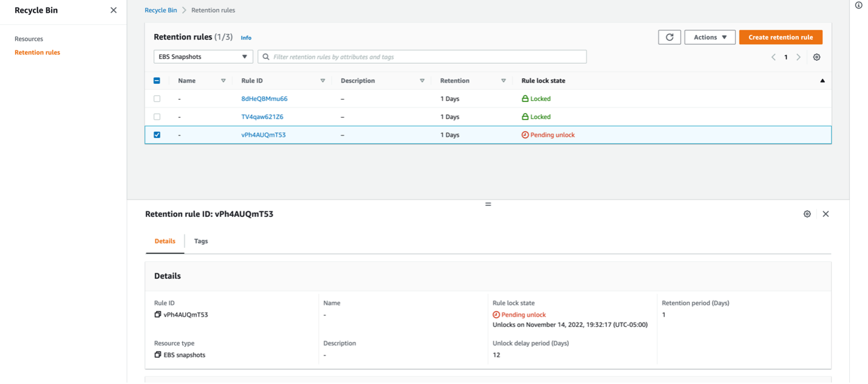The height and width of the screenshot is (384, 868).
Task: Click Locked status for rule 8dHeQBMmu66
Action: [536, 98]
